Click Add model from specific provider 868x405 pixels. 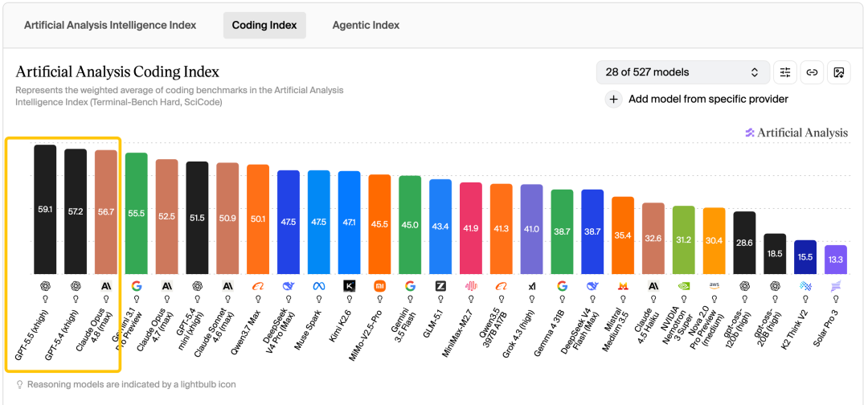pos(708,100)
